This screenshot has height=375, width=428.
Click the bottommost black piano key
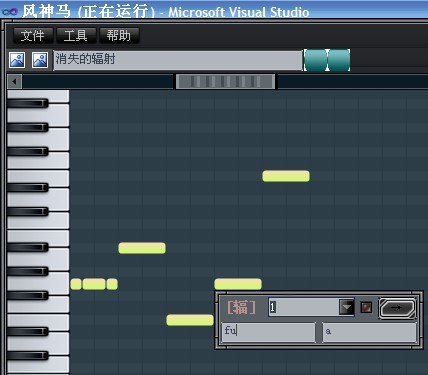[28, 355]
